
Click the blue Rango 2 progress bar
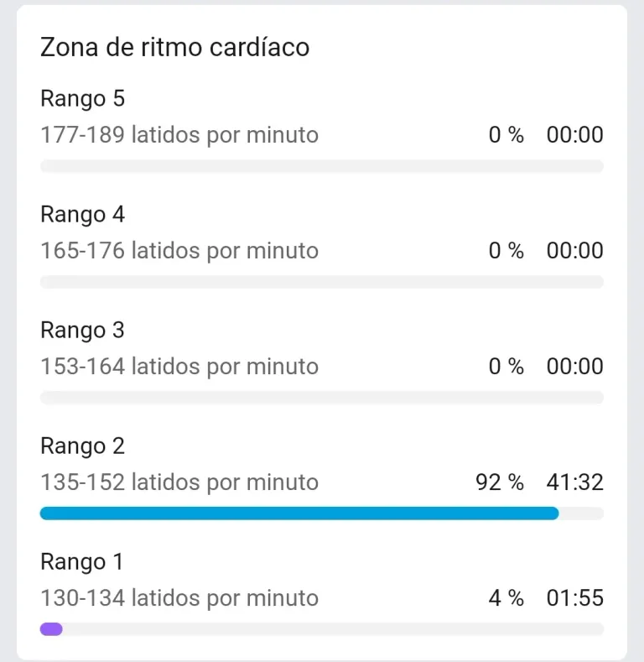click(299, 513)
